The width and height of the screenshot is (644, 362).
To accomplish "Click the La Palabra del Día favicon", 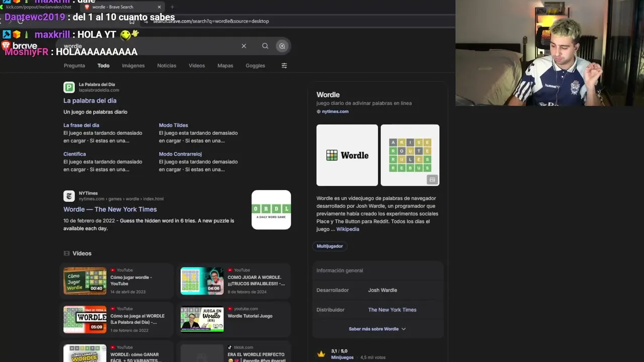I will (x=69, y=87).
